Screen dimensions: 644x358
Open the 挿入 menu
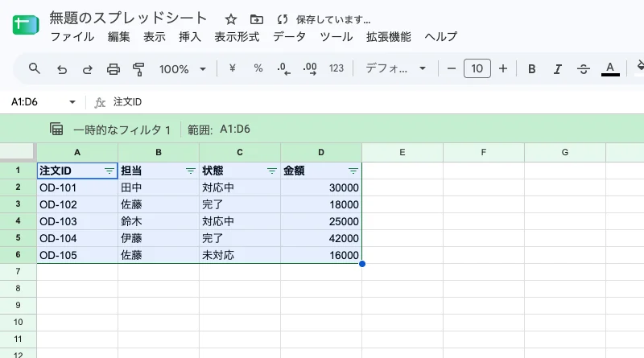pos(190,36)
